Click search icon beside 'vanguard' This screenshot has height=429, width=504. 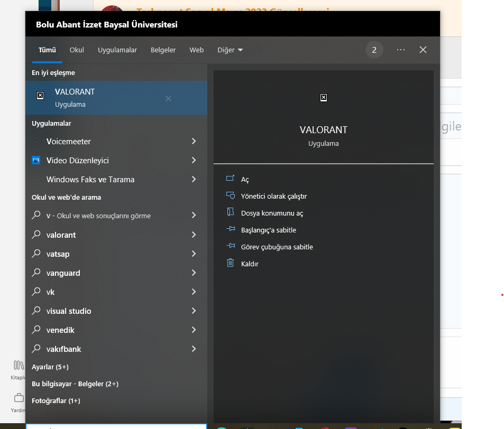click(x=36, y=272)
